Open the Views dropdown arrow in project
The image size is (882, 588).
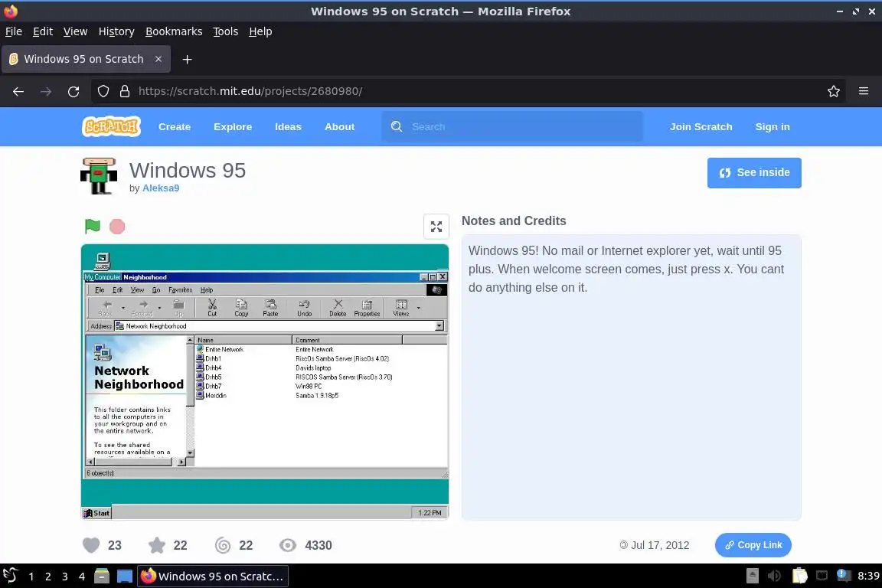pyautogui.click(x=419, y=308)
